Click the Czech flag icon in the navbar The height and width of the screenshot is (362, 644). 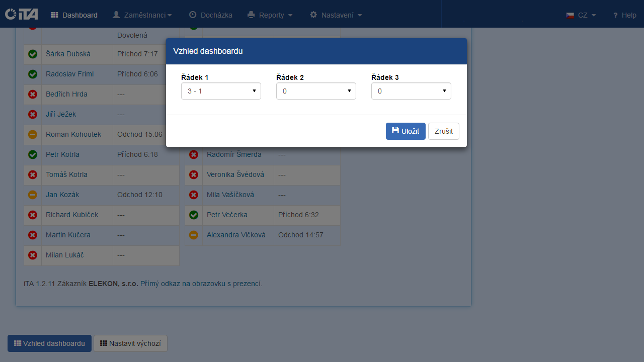pyautogui.click(x=570, y=15)
